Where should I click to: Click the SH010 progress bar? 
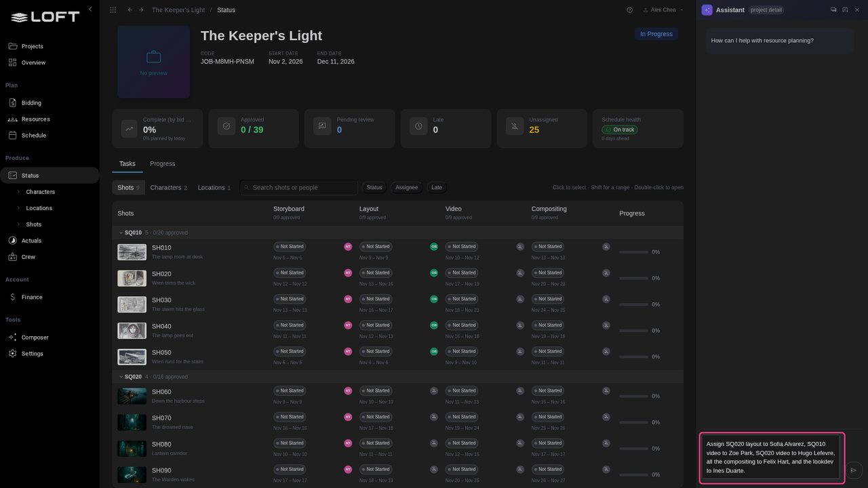tap(634, 252)
